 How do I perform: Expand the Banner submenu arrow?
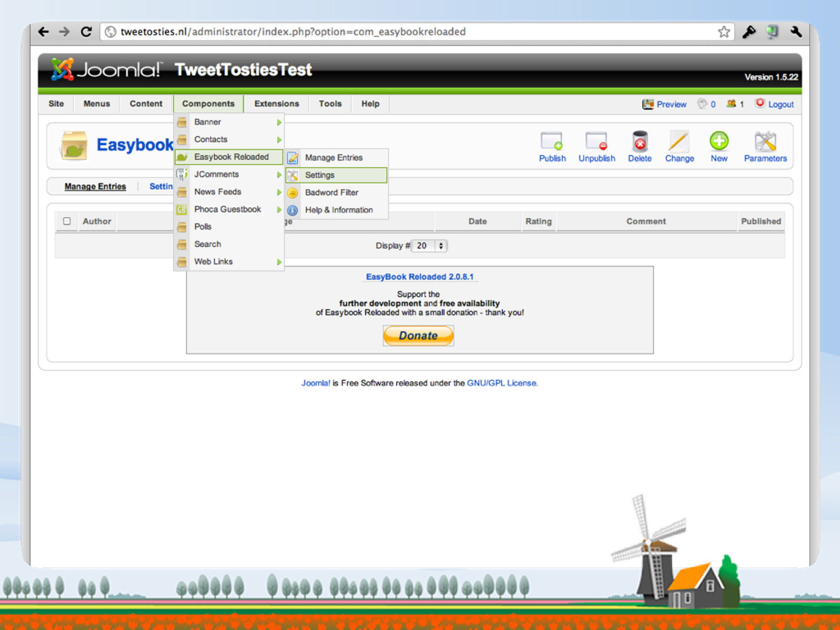[279, 122]
